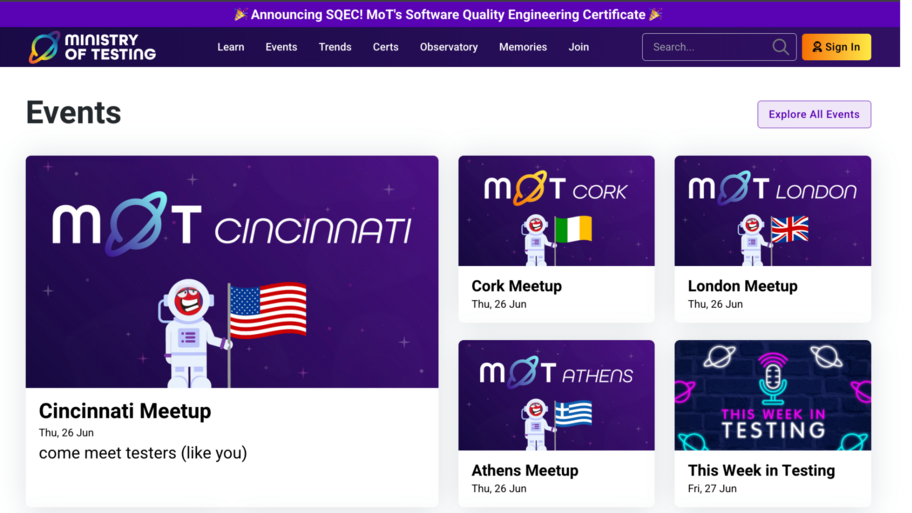Click the SQEC announcement banner
Viewport: 912px width, 513px height.
tap(448, 14)
